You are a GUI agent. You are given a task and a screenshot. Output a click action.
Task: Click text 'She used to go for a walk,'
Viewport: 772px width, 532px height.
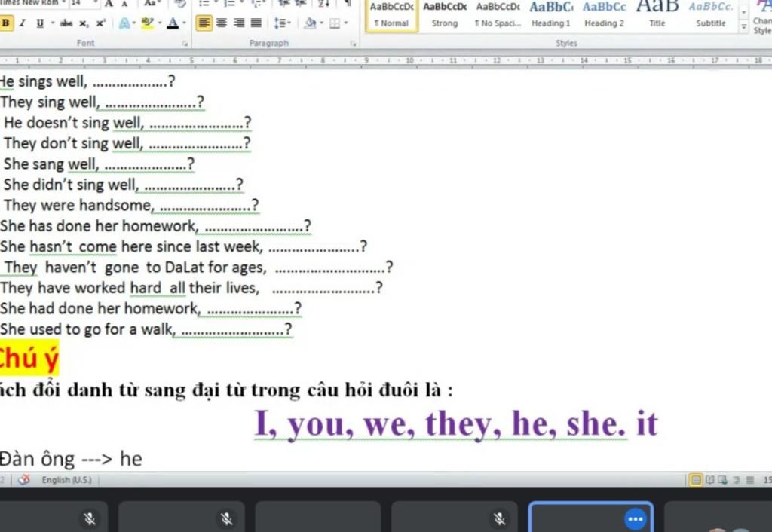pyautogui.click(x=88, y=329)
